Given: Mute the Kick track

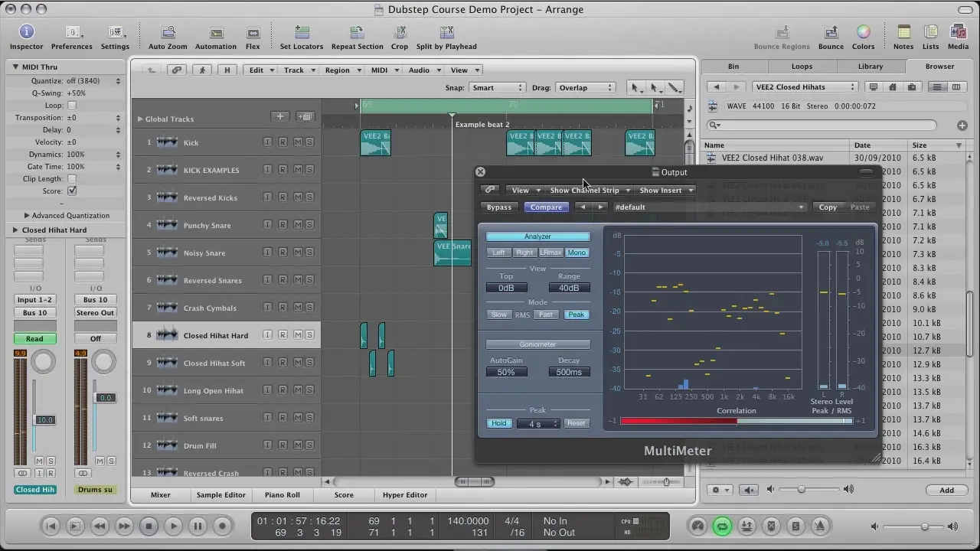Looking at the screenshot, I should 297,142.
